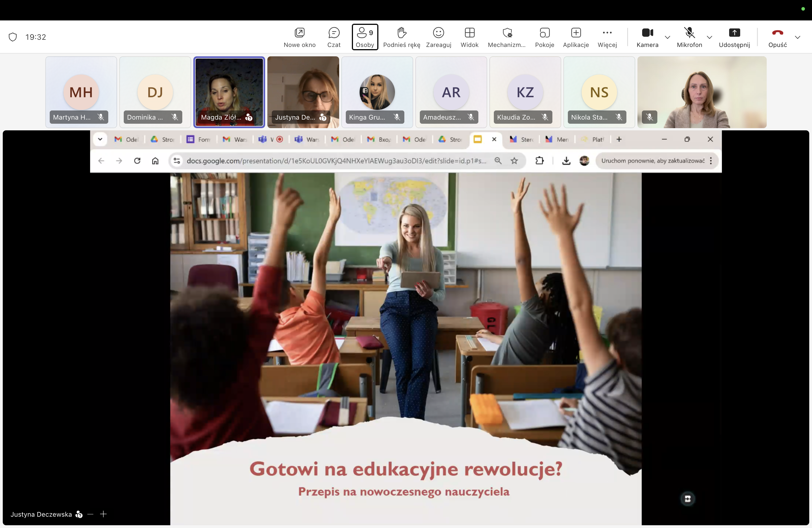812x528 pixels.
Task: Leave the meeting with Opuść
Action: pos(777,37)
